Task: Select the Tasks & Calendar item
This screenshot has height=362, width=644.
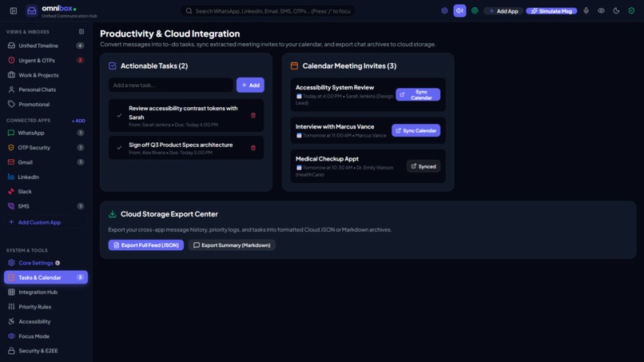Action: (x=46, y=277)
